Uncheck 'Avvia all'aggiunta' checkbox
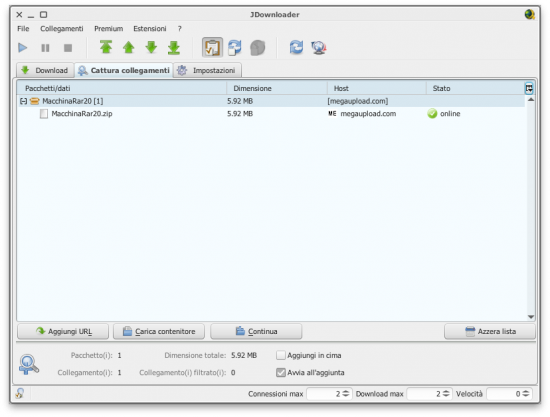This screenshot has width=550, height=417. coord(281,372)
